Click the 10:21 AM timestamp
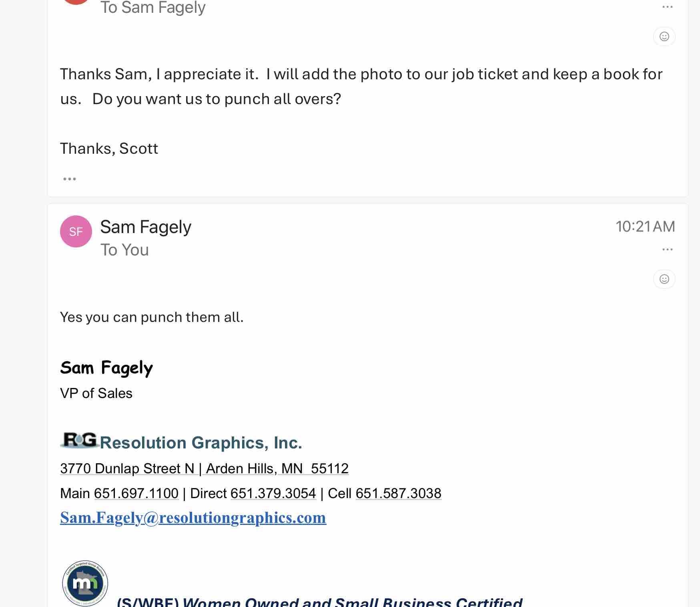This screenshot has height=607, width=700. pos(645,227)
